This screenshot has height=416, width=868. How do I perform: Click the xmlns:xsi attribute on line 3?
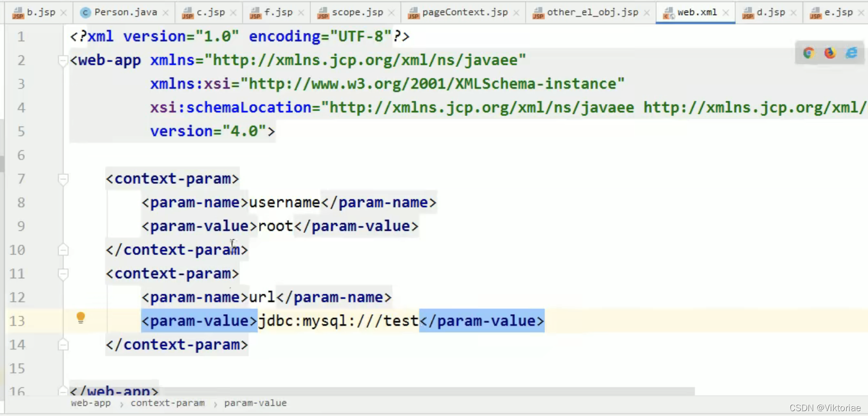click(x=387, y=84)
